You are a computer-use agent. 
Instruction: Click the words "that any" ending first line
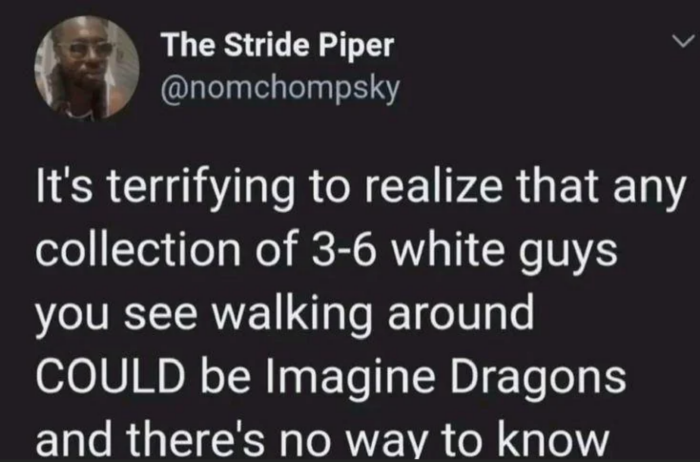tap(601, 189)
